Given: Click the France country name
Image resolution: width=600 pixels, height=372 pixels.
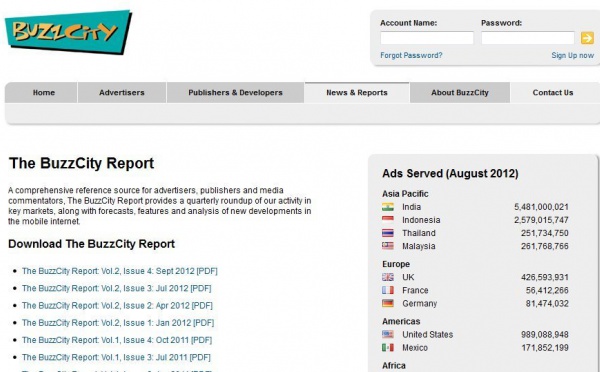Looking at the screenshot, I should tap(415, 290).
